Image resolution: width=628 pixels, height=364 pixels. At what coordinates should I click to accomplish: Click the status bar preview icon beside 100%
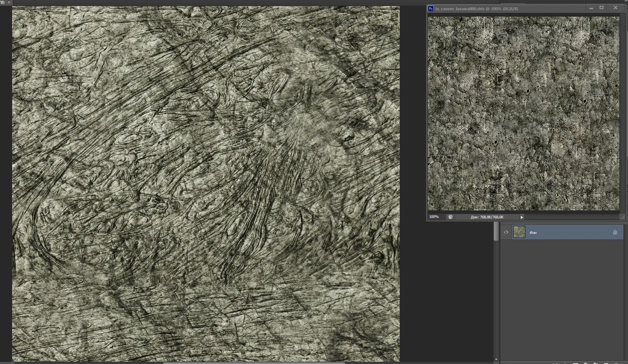pos(450,217)
